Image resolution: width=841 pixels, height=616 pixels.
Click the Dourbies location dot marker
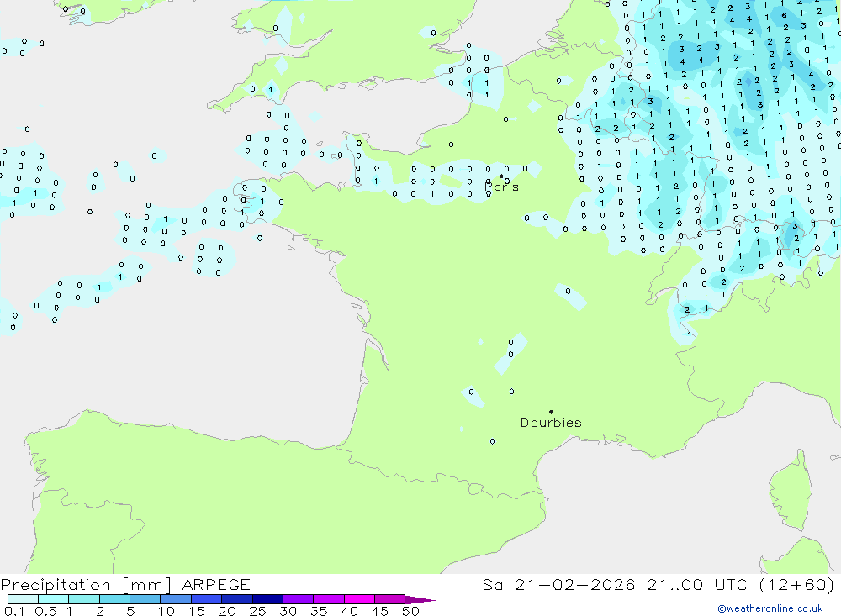(551, 412)
